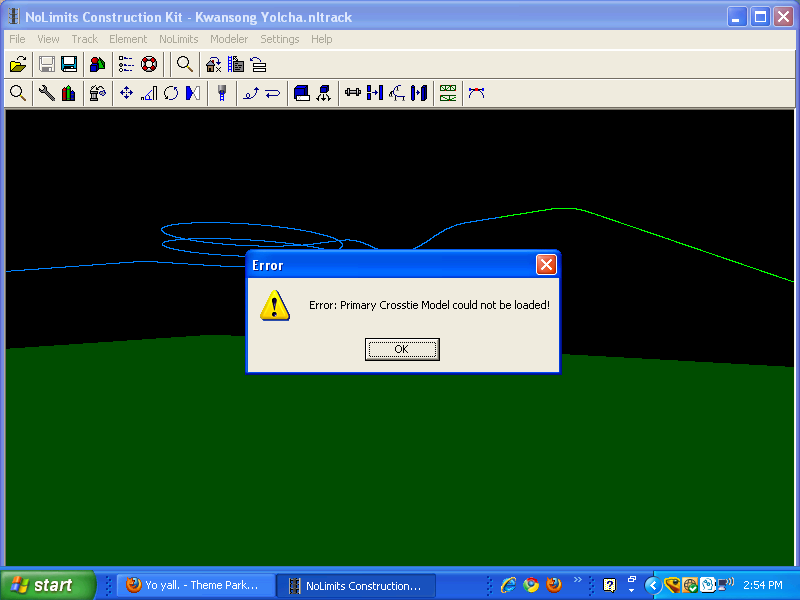Switch to the 'Yo yall. - Theme Park...' taskbar window
The width and height of the screenshot is (800, 600).
(x=196, y=585)
